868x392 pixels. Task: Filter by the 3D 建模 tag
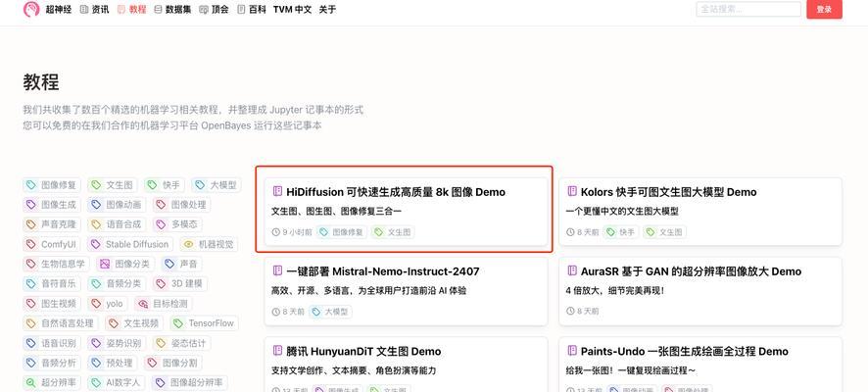180,283
